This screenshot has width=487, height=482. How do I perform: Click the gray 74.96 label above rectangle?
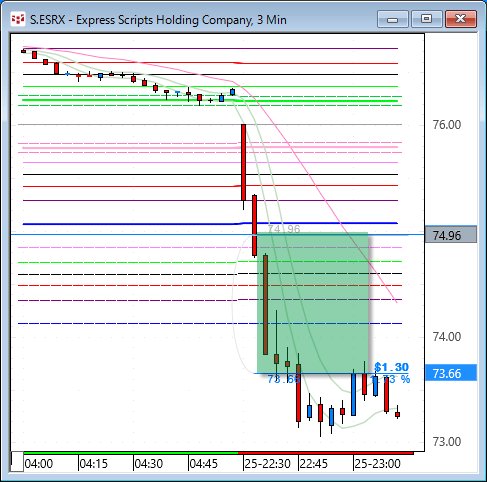click(x=284, y=229)
